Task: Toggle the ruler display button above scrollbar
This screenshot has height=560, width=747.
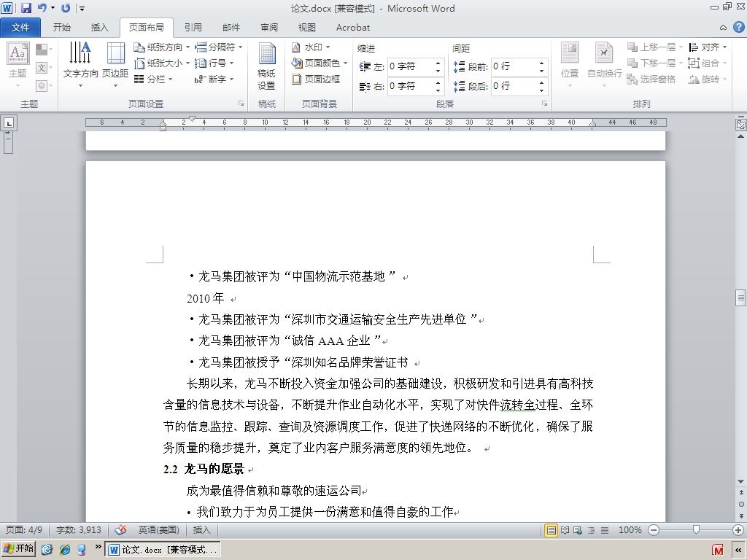Action: coord(741,124)
